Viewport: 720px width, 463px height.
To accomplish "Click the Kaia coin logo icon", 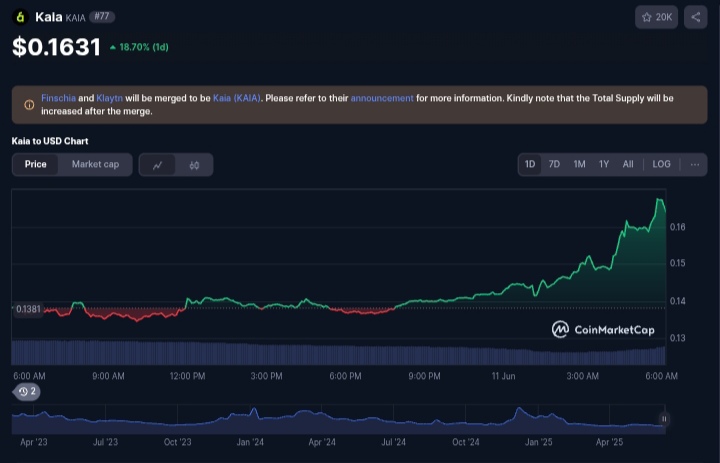I will (x=20, y=17).
